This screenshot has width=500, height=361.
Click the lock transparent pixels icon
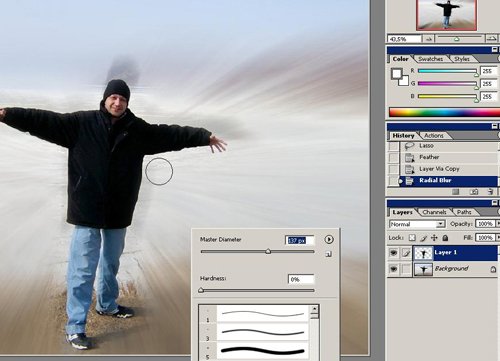pyautogui.click(x=412, y=238)
